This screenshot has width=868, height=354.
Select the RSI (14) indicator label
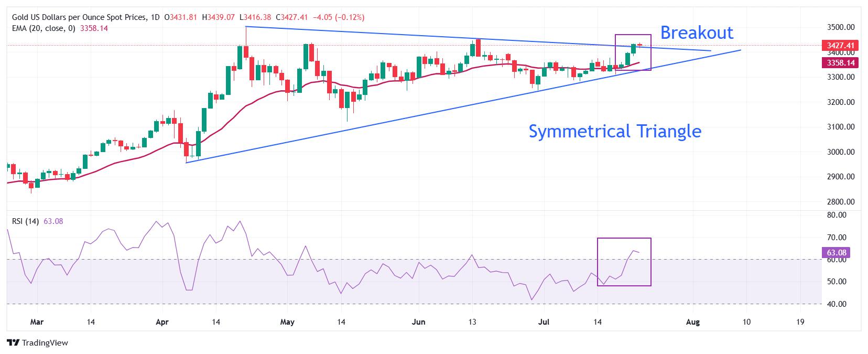[x=25, y=221]
